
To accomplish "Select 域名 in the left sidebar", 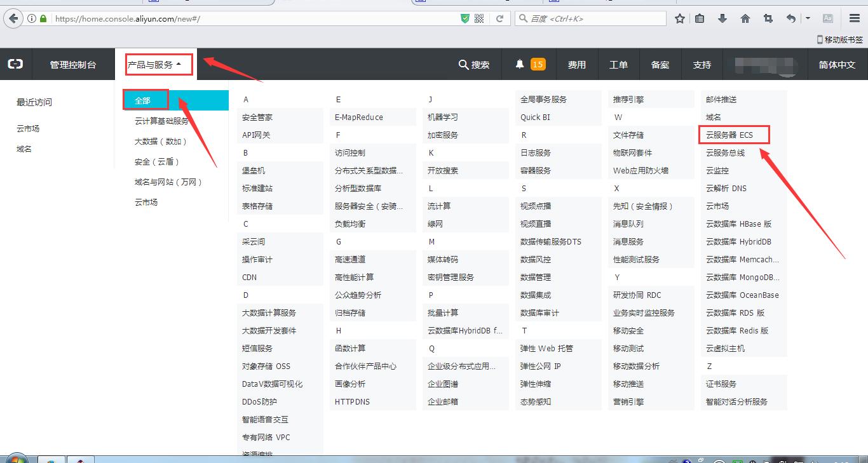I will click(x=24, y=149).
